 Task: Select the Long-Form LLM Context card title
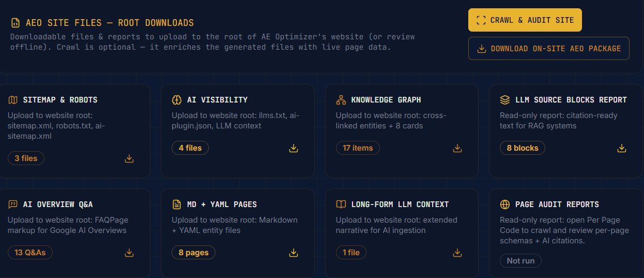[x=400, y=204]
